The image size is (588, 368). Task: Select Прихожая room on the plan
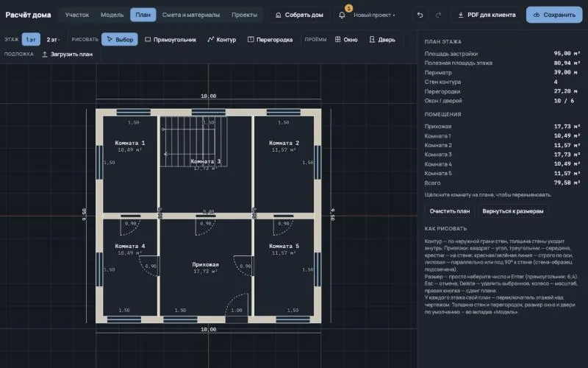click(x=206, y=264)
